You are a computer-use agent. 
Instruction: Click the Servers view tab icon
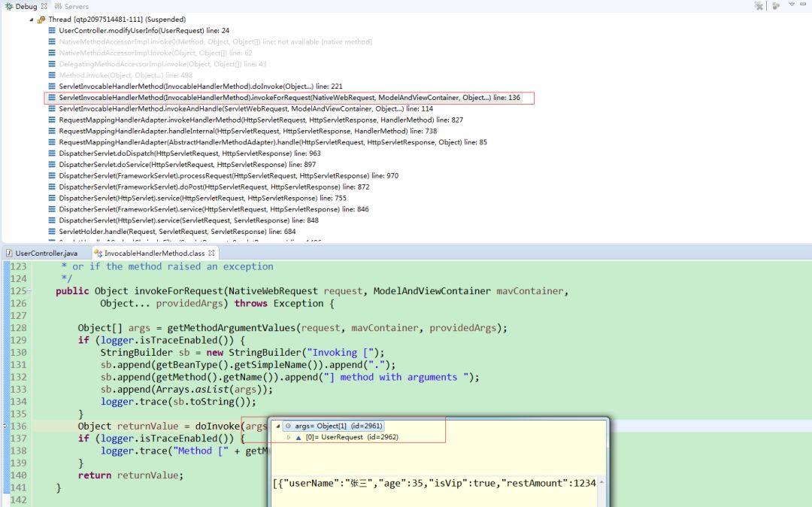[58, 6]
